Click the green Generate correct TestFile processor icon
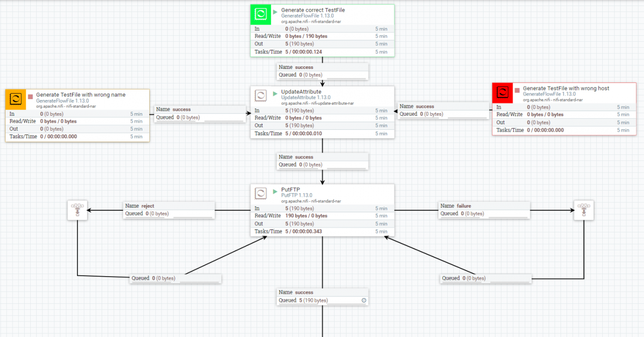The width and height of the screenshot is (644, 337). tap(261, 15)
